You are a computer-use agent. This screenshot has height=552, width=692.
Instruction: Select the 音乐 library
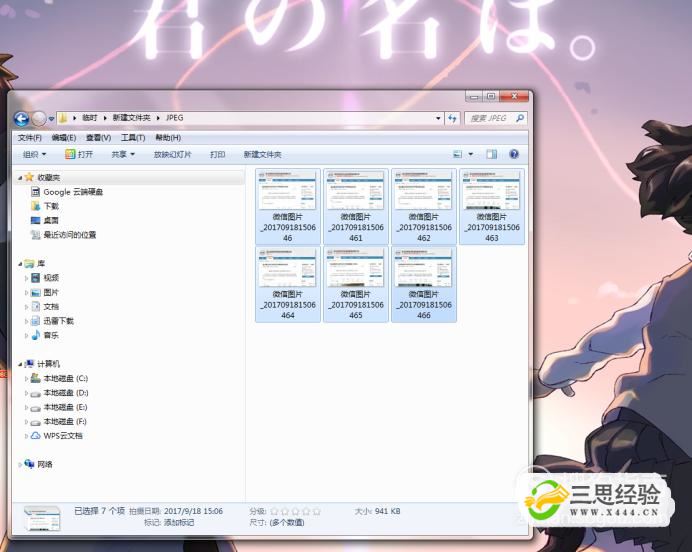pyautogui.click(x=51, y=335)
